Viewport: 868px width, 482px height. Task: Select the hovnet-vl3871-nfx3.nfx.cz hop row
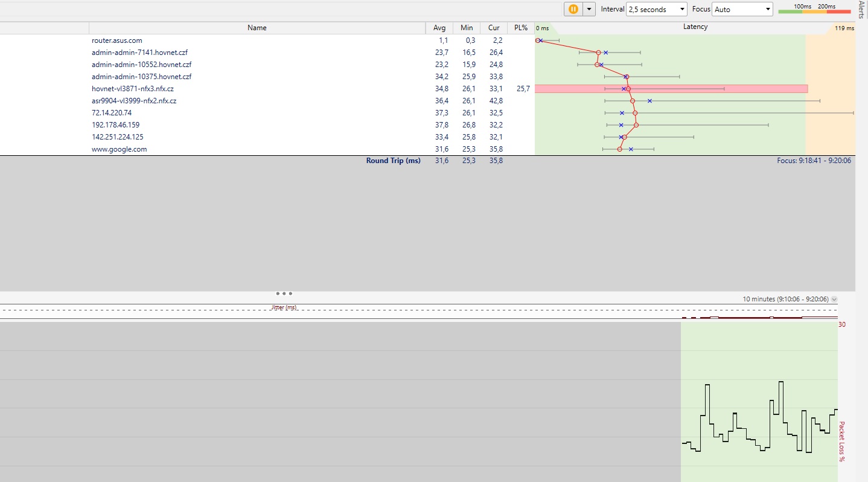point(133,89)
